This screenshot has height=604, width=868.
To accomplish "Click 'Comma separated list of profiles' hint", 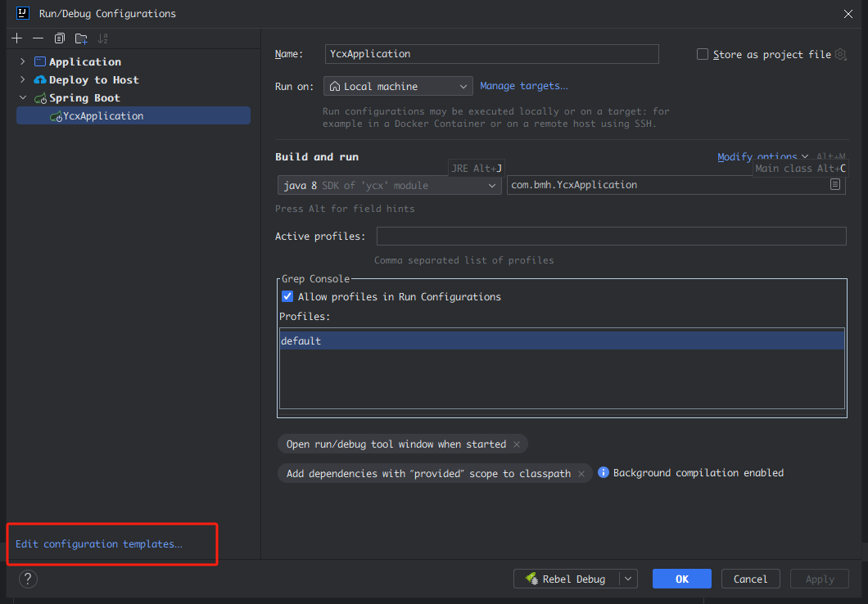I will pyautogui.click(x=464, y=260).
